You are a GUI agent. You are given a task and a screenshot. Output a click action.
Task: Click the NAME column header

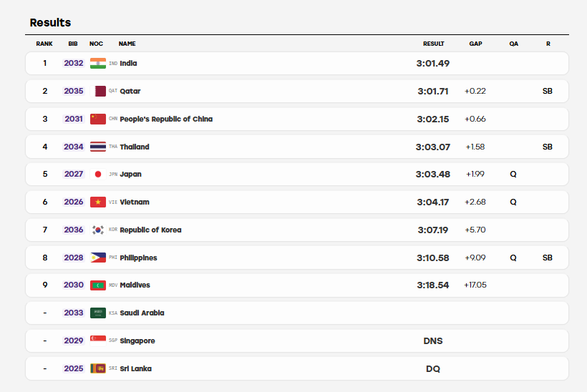pyautogui.click(x=127, y=44)
